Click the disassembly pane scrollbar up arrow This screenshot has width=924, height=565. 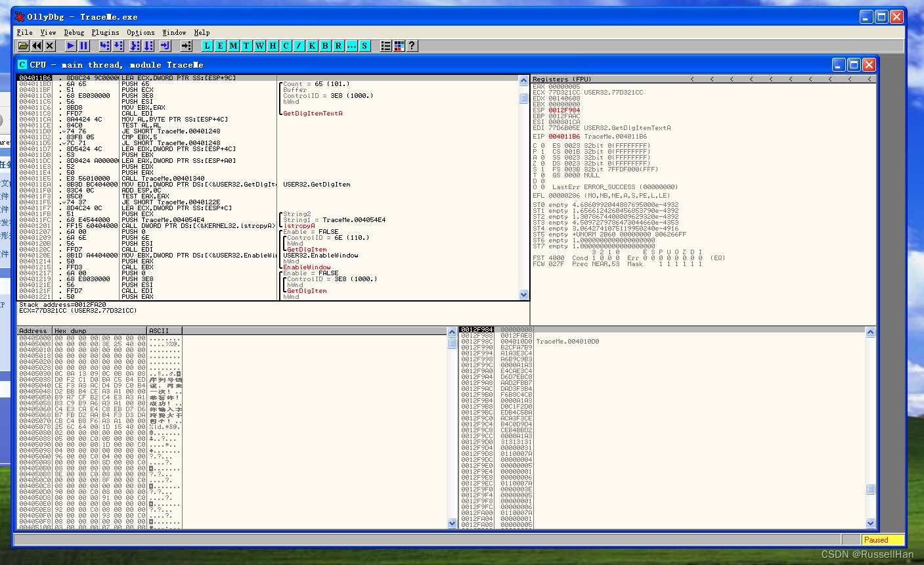click(x=523, y=80)
